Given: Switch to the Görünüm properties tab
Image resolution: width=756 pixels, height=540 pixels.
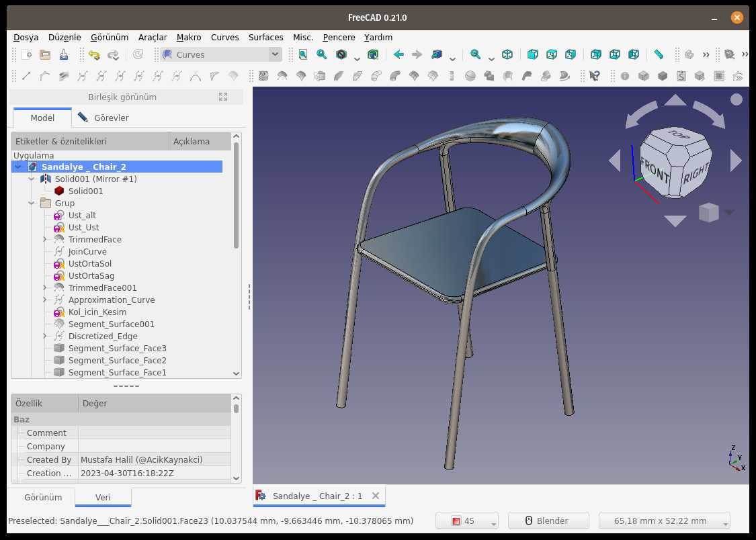Looking at the screenshot, I should 43,497.
